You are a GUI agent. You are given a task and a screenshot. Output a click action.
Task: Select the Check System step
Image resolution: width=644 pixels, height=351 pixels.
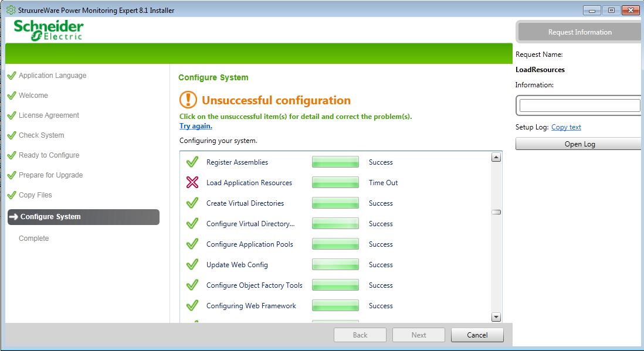tap(41, 135)
